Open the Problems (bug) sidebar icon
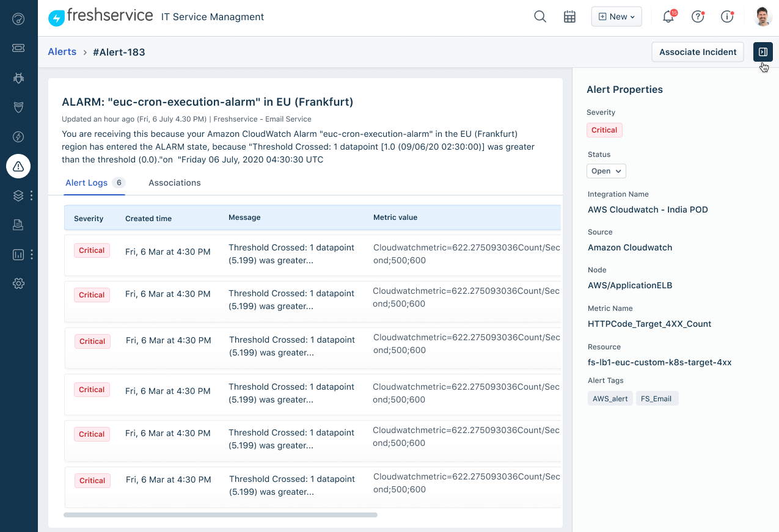The image size is (779, 532). click(x=18, y=78)
